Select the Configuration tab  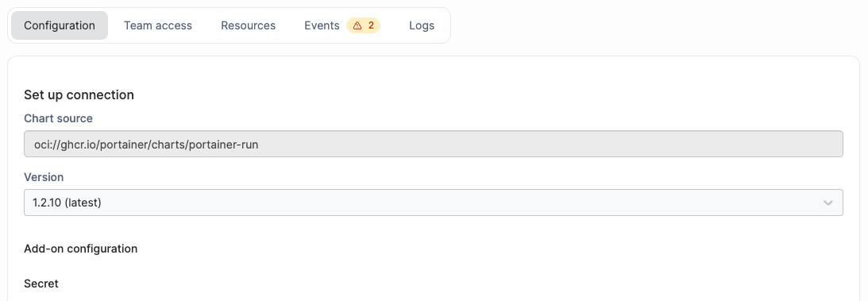pyautogui.click(x=60, y=25)
